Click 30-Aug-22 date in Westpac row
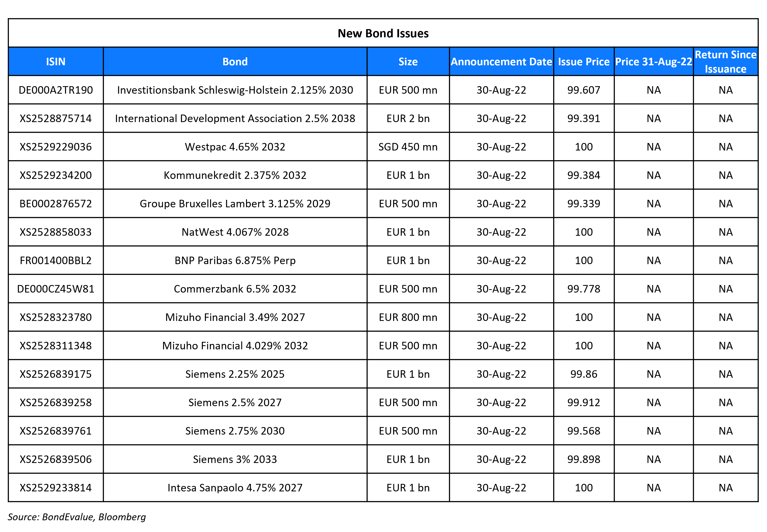Image resolution: width=767 pixels, height=532 pixels. click(501, 147)
